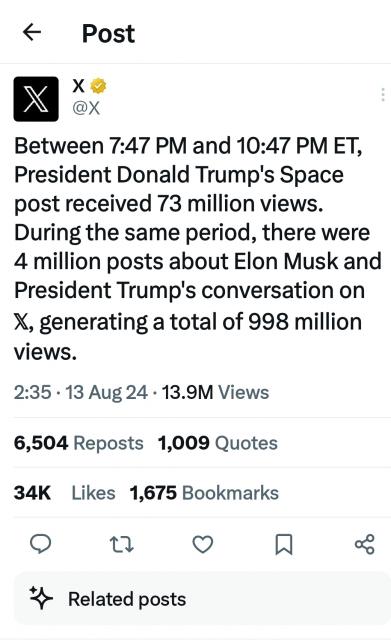Tap the reply speech bubble icon
Viewport: 391px width, 640px height.
pyautogui.click(x=41, y=544)
